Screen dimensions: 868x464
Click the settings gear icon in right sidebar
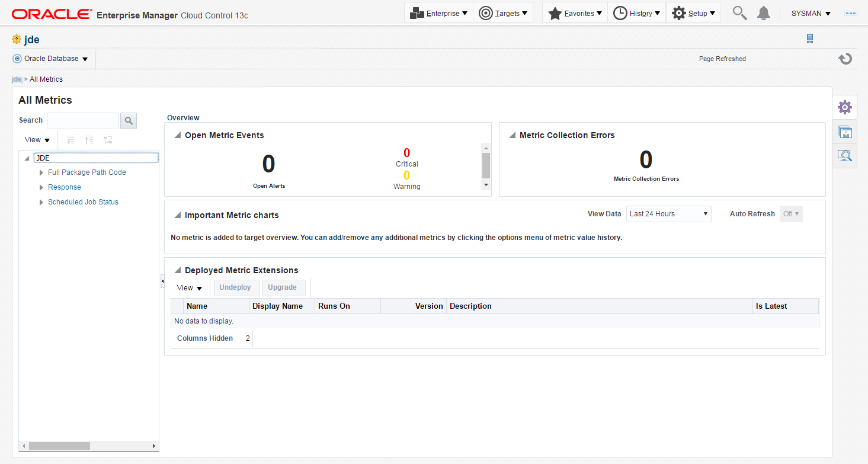point(845,107)
